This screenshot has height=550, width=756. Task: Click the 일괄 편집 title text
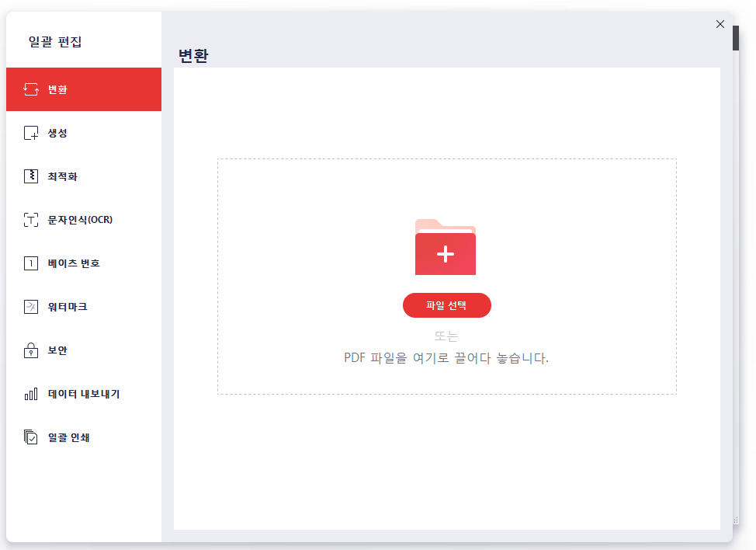(x=55, y=41)
